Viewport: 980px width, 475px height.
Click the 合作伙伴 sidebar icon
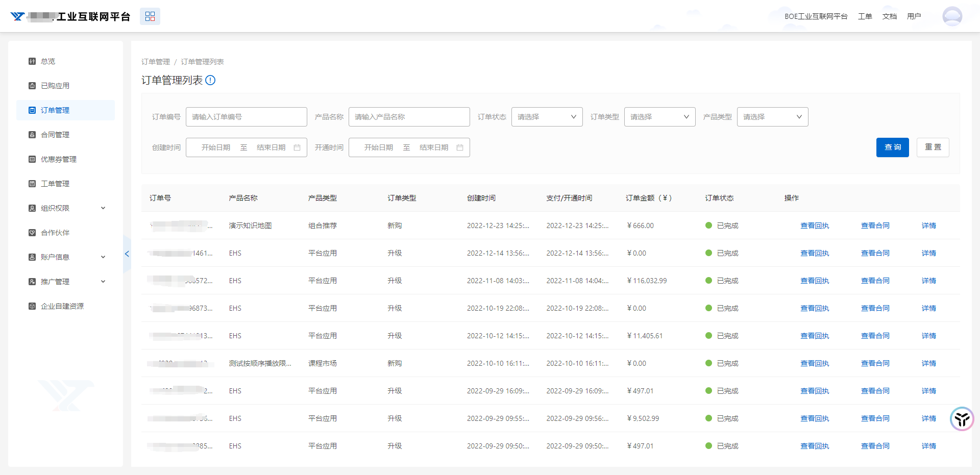click(32, 233)
